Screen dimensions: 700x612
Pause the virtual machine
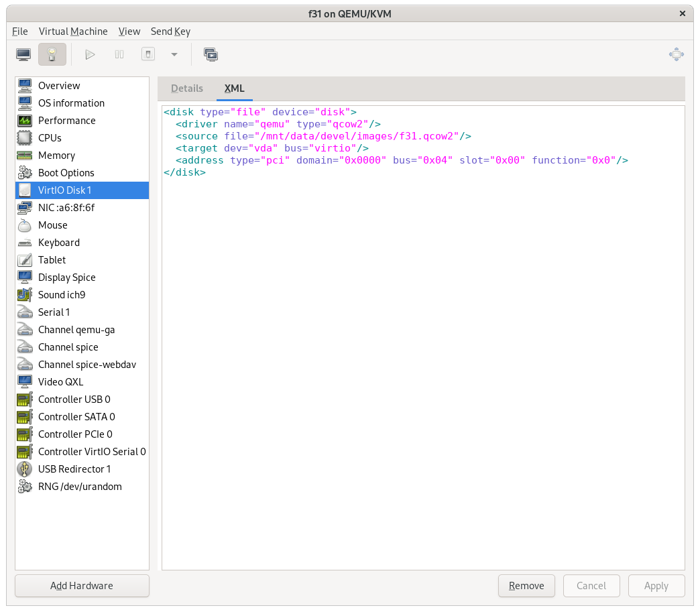tap(119, 54)
